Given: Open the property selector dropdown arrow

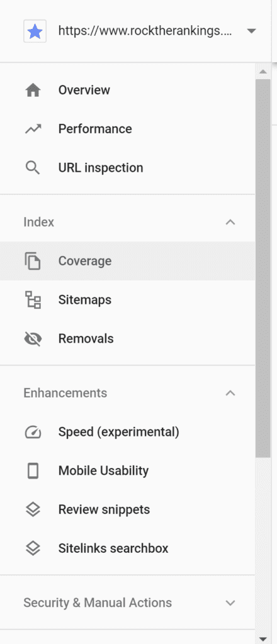Looking at the screenshot, I should [x=252, y=31].
